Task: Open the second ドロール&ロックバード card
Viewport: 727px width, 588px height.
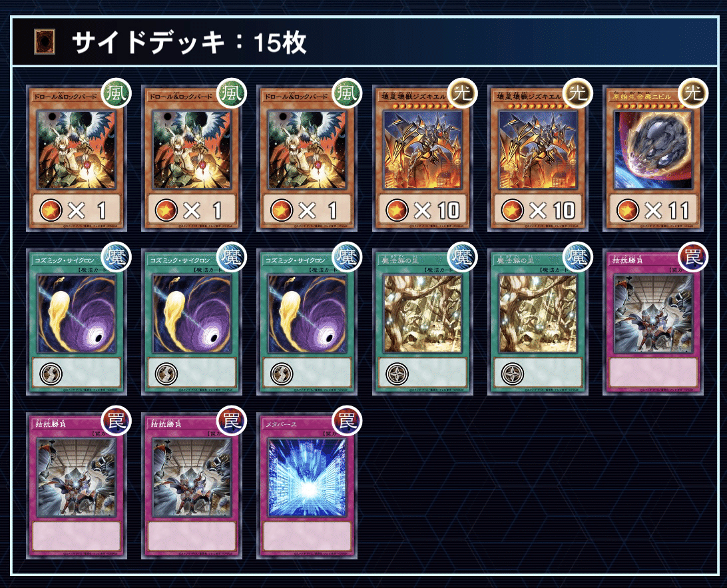Action: pos(192,158)
